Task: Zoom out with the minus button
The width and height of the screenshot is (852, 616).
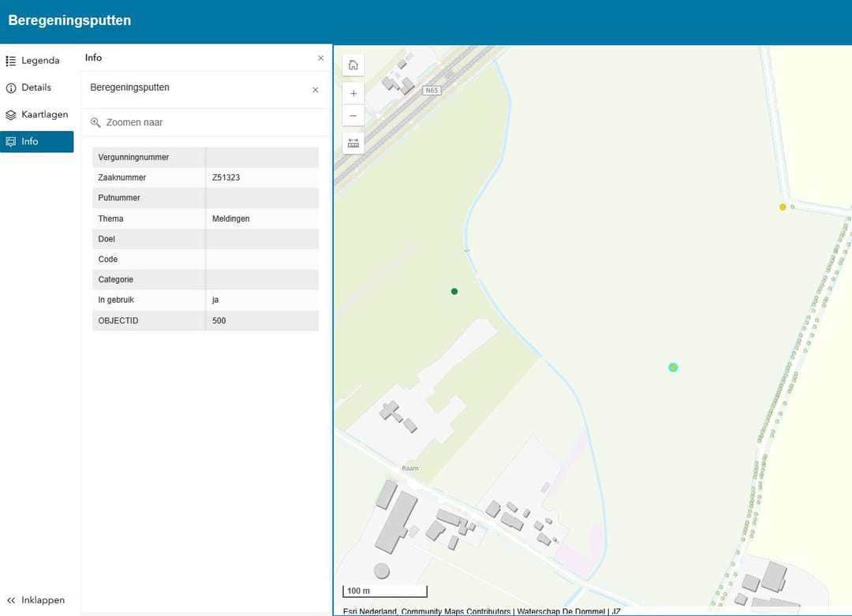Action: click(x=353, y=116)
